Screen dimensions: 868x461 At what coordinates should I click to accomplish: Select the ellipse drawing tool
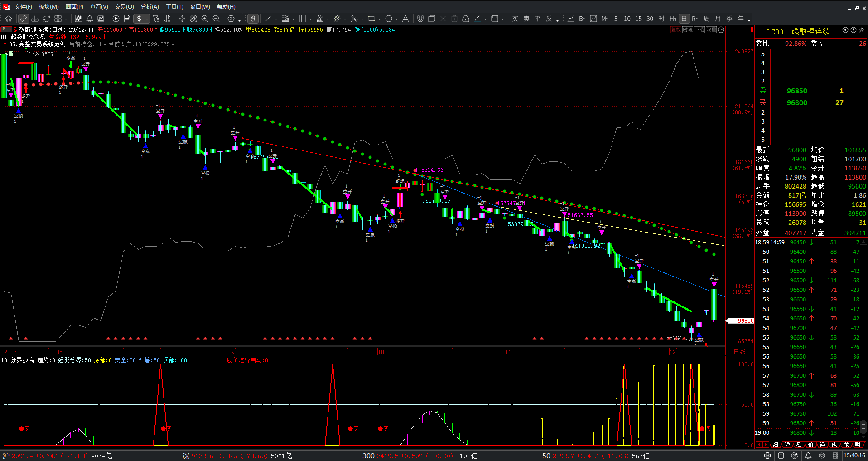tap(389, 19)
